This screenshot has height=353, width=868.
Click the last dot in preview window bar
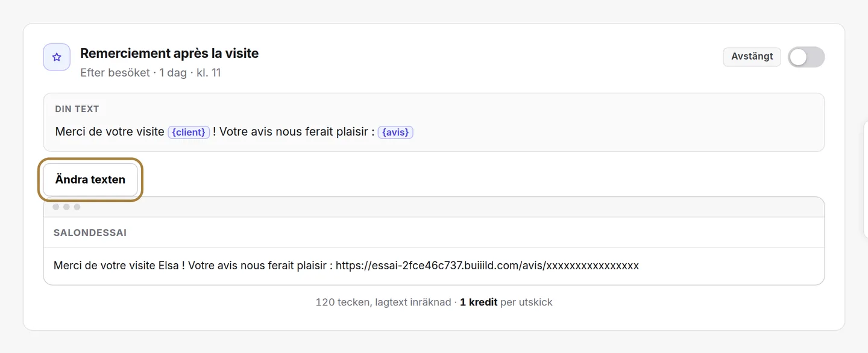click(77, 207)
